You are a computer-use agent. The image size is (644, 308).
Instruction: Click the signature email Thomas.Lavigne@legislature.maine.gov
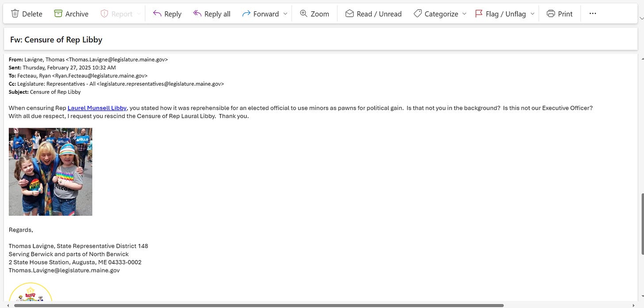(64, 270)
